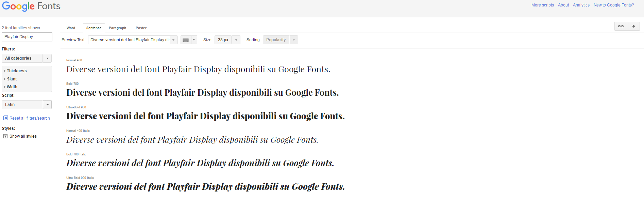The width and height of the screenshot is (644, 199).
Task: Open the Size dropdown arrow
Action: 236,40
